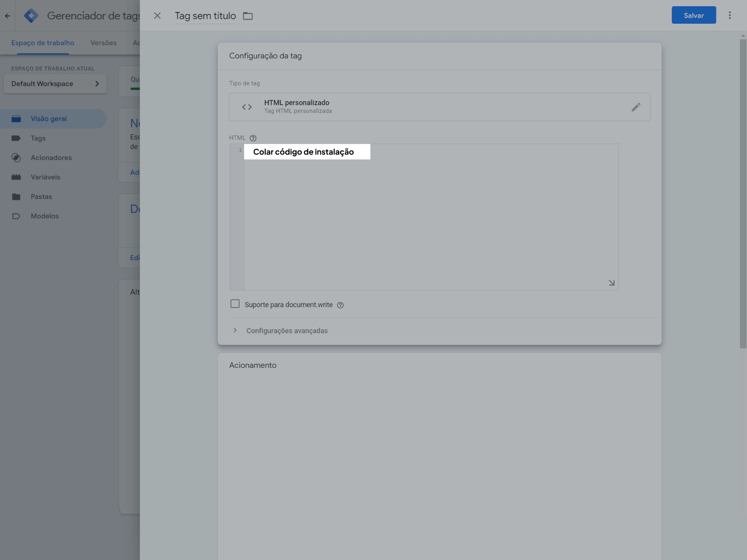The width and height of the screenshot is (747, 560).
Task: Expand Configurações avançadas section
Action: [x=287, y=331]
